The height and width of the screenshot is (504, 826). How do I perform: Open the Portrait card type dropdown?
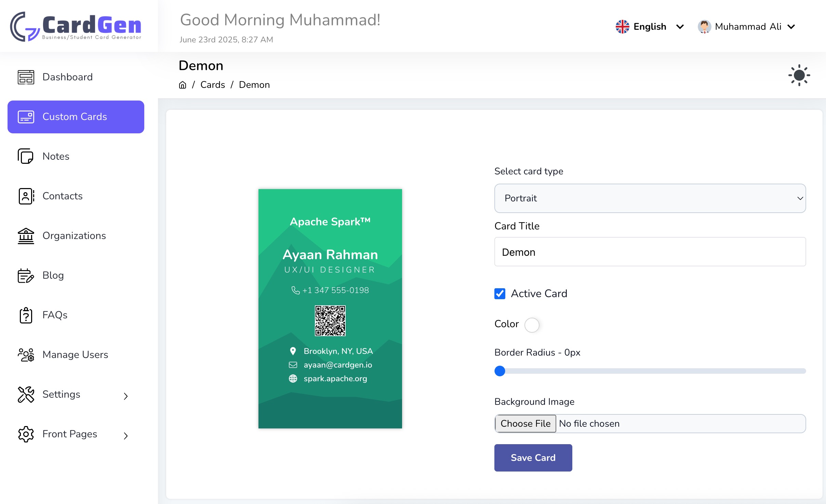pos(650,198)
